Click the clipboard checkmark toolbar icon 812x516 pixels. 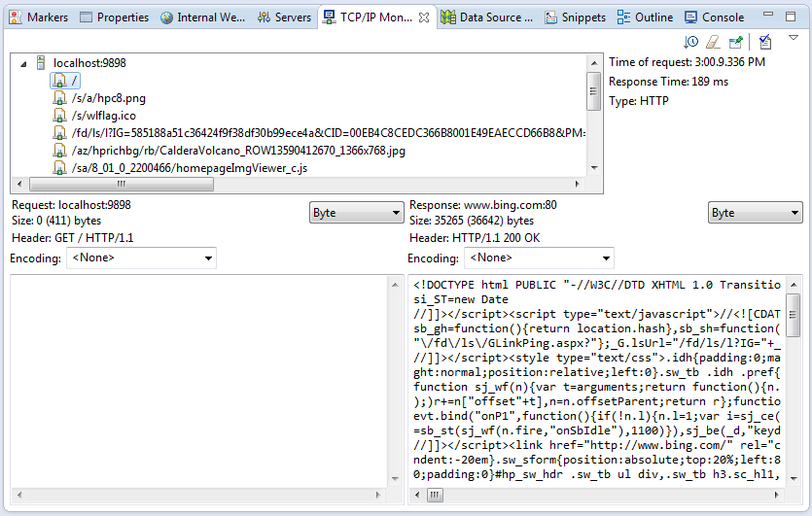(x=765, y=42)
